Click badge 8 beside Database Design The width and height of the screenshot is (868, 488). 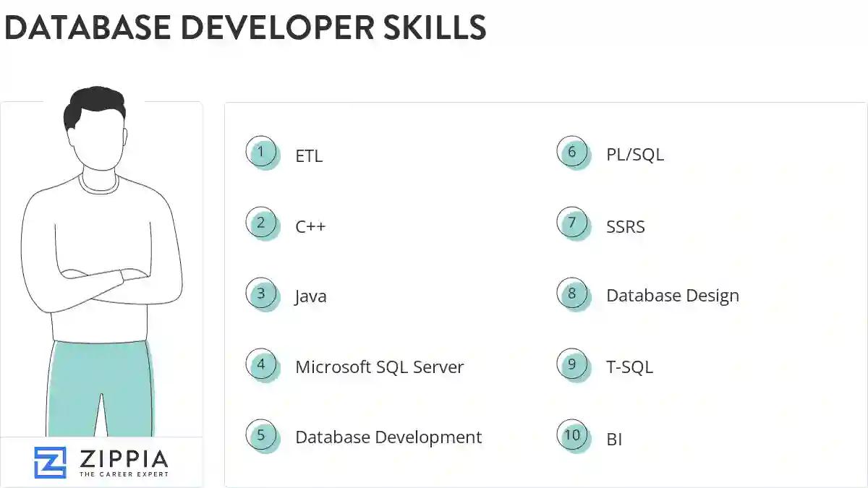click(x=573, y=294)
